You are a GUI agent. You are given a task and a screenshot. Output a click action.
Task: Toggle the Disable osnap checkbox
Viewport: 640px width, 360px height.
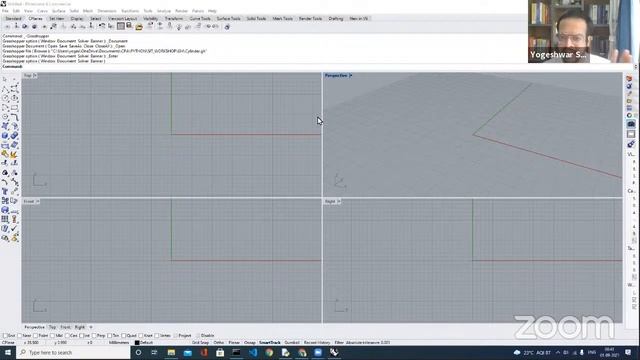point(198,336)
